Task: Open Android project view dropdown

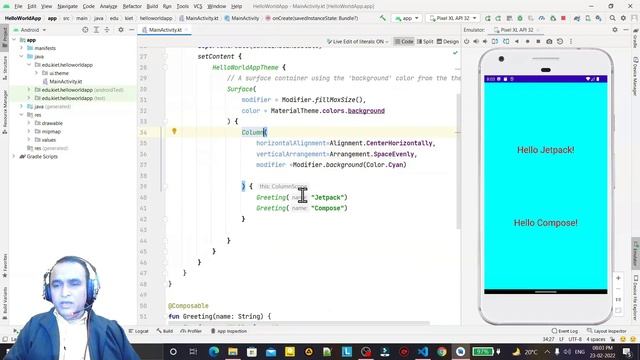Action: tap(30, 30)
